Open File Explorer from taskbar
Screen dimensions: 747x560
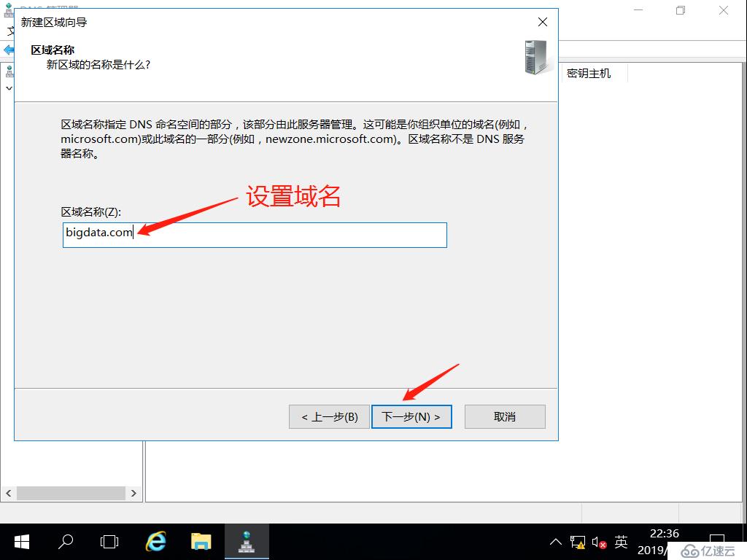click(201, 542)
